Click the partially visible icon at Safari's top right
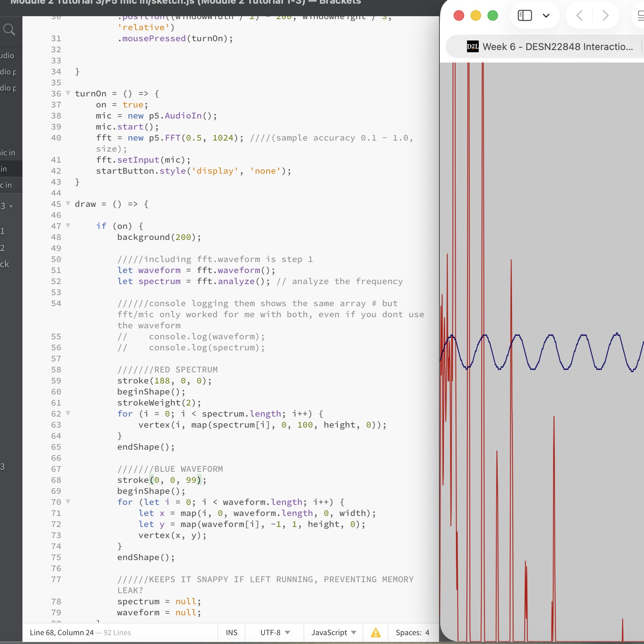Viewport: 644px width, 644px height. pos(641,15)
